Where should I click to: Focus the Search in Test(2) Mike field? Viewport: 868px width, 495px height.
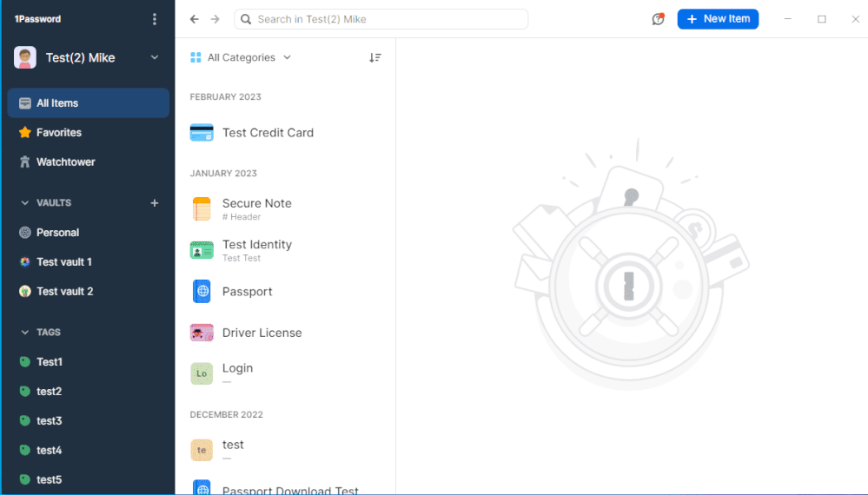tap(382, 19)
